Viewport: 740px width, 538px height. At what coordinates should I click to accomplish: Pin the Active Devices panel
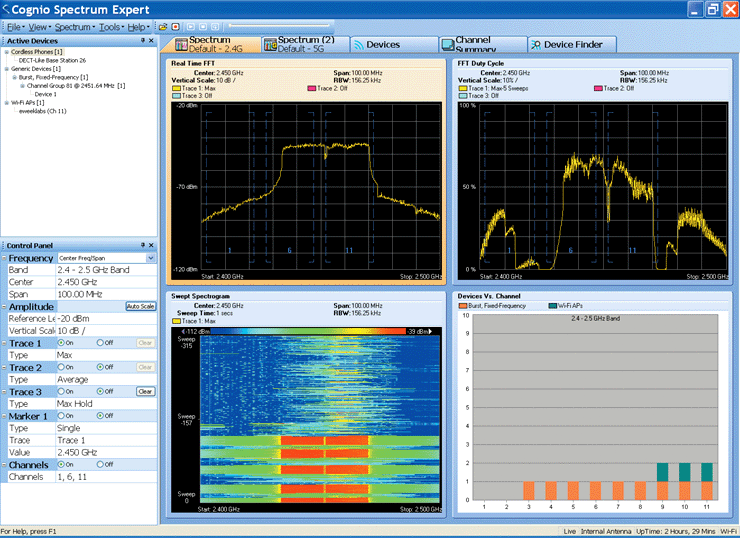click(143, 41)
